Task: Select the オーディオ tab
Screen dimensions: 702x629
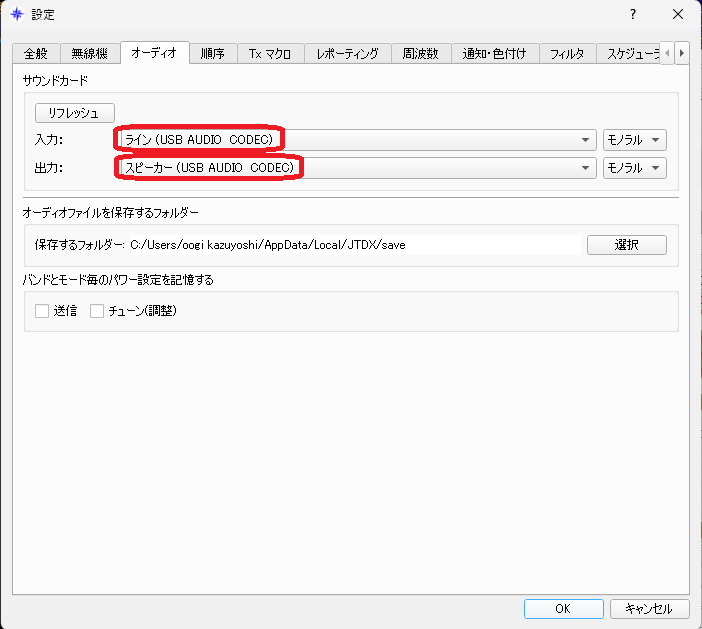Action: 154,53
